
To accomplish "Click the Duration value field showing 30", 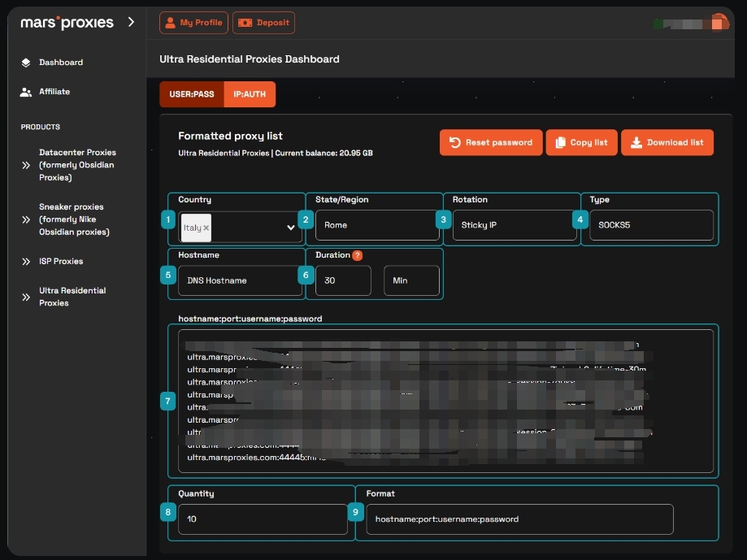I will (343, 280).
